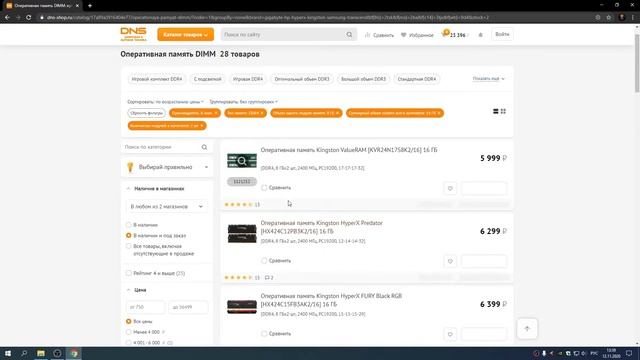Click the scroll-to-top arrow button
The width and height of the screenshot is (640, 360).
coord(527,329)
